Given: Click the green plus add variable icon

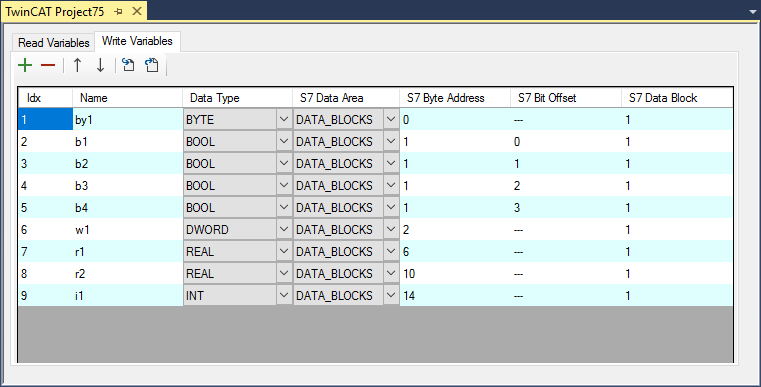Looking at the screenshot, I should click(x=25, y=65).
